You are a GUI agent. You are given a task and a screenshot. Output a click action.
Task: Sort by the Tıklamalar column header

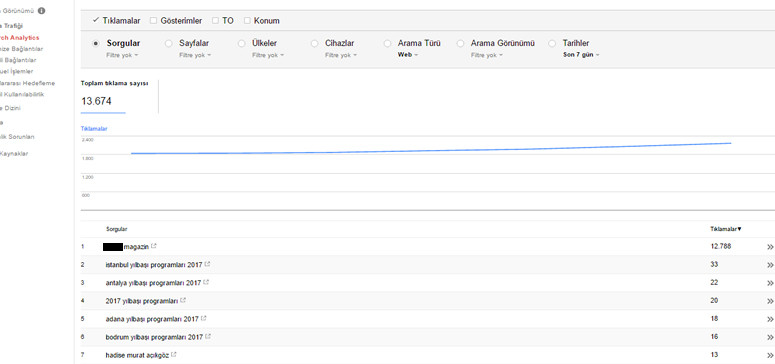click(x=726, y=229)
